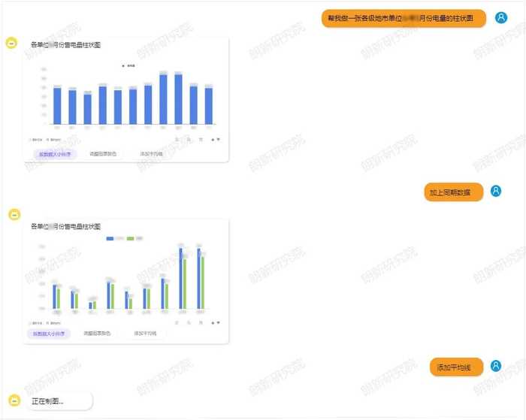
Task: Click the orange 加上同期数据 message bubble
Action: coord(453,192)
